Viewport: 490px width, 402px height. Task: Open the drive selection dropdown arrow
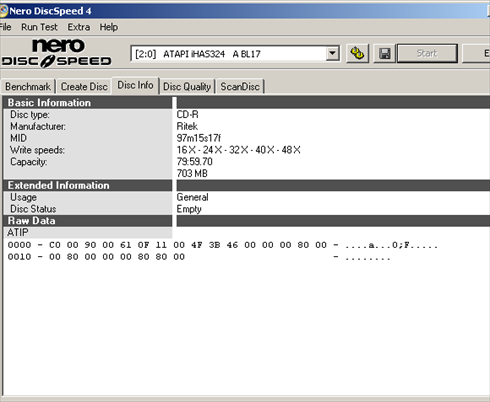coord(332,53)
